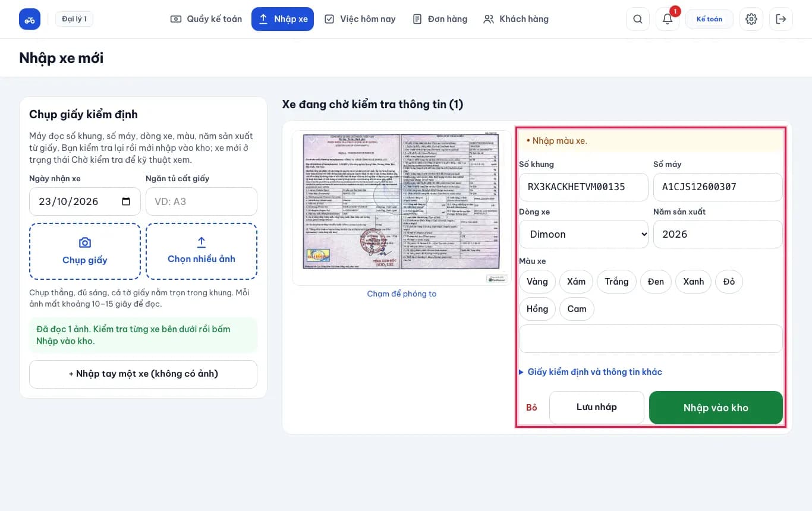812x511 pixels.
Task: Focus the Ngăn tủ cất giấy field
Action: [202, 201]
